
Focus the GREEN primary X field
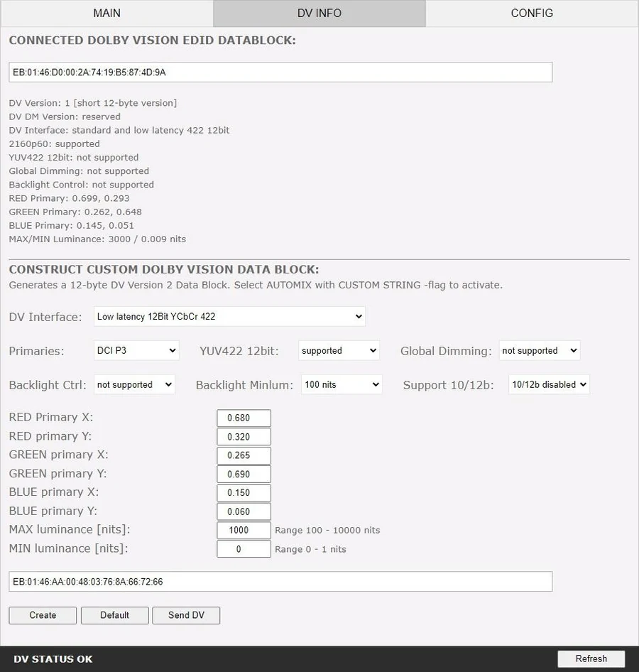click(x=244, y=455)
